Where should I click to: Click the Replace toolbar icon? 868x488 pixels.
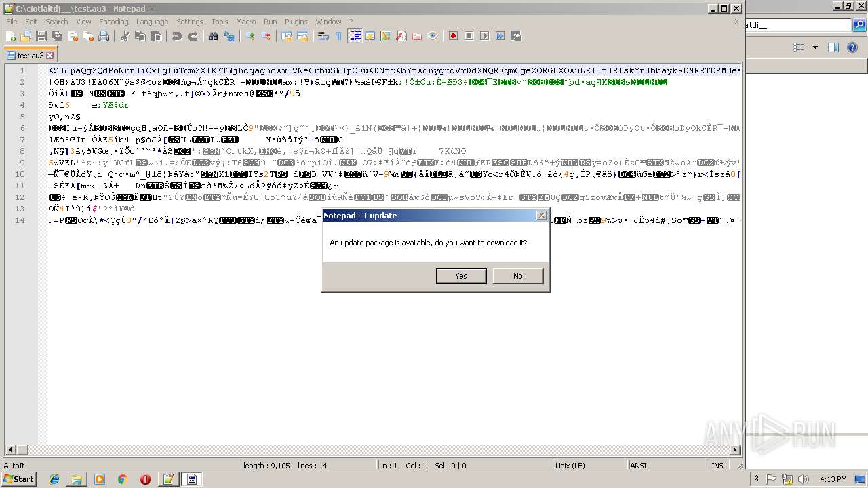point(229,36)
